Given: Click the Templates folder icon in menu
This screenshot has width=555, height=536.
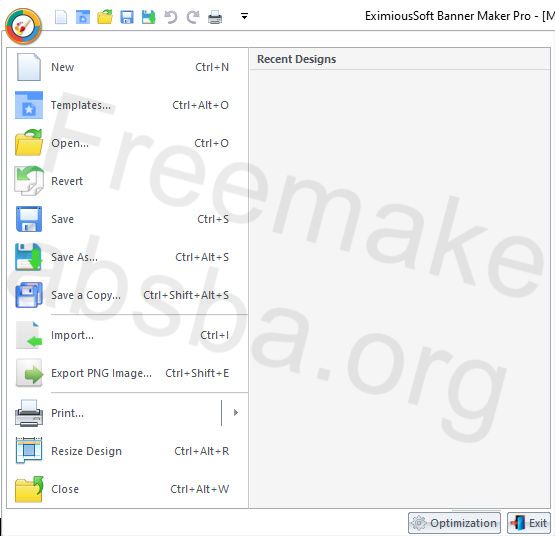Looking at the screenshot, I should [x=29, y=105].
